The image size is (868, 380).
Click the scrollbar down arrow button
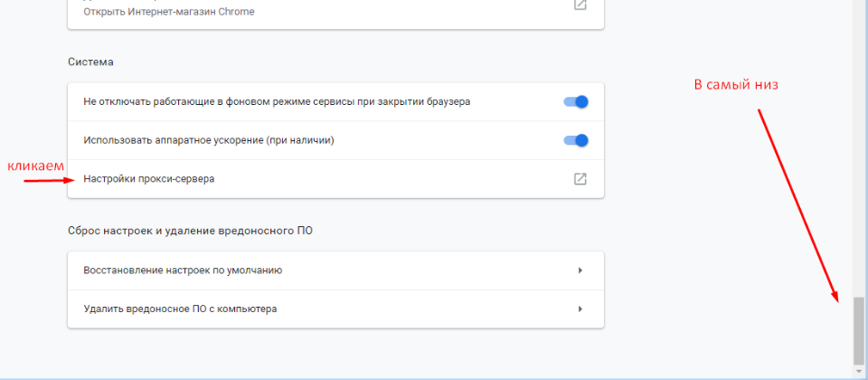859,370
